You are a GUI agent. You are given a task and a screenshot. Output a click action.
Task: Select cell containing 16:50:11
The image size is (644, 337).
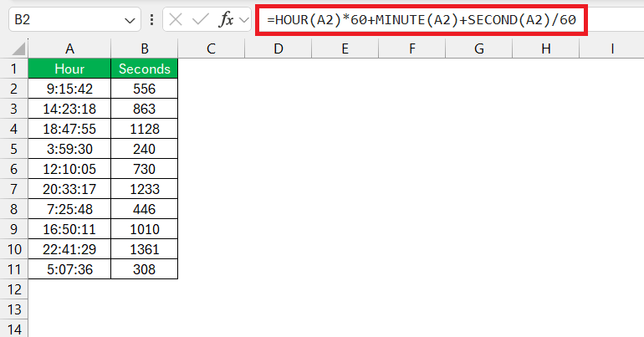(x=69, y=229)
